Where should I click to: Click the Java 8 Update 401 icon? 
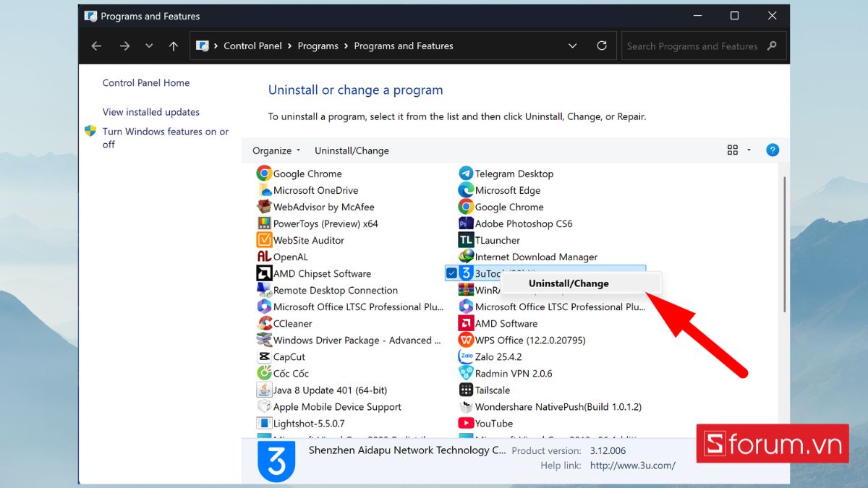[x=264, y=390]
